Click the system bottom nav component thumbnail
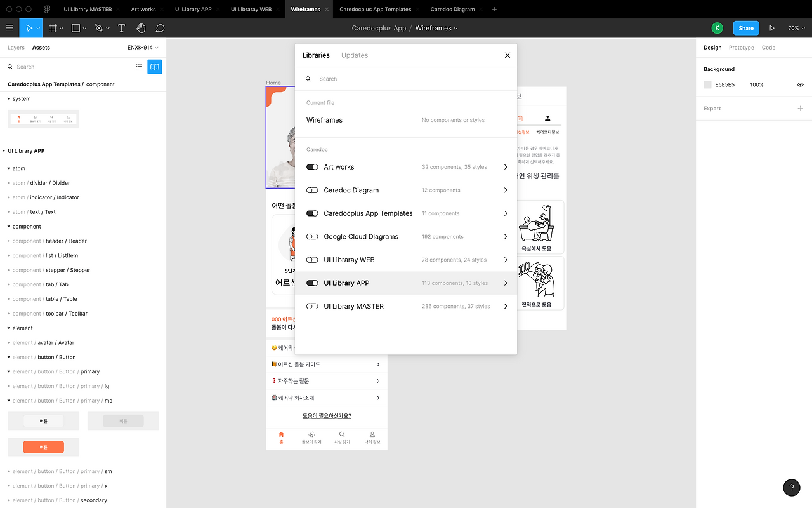This screenshot has height=508, width=812. 44,119
